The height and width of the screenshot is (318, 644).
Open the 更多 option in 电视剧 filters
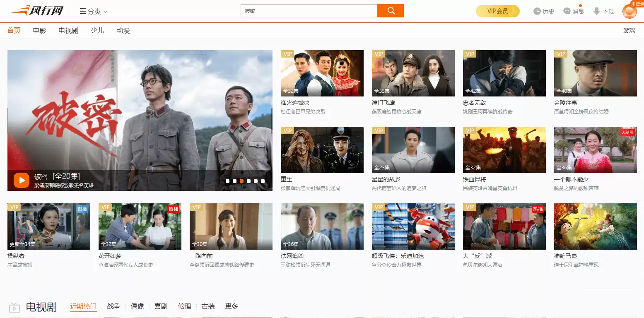pyautogui.click(x=232, y=306)
